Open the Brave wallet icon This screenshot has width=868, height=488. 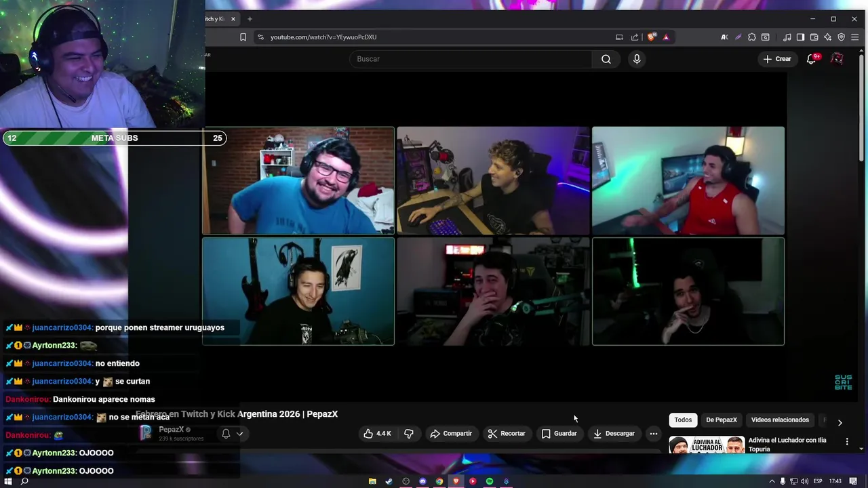coord(814,37)
